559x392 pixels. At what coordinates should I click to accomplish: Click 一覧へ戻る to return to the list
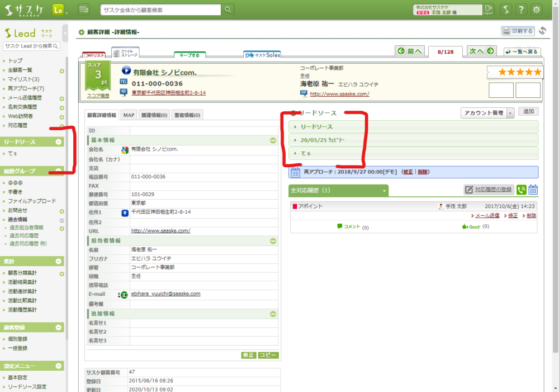522,51
